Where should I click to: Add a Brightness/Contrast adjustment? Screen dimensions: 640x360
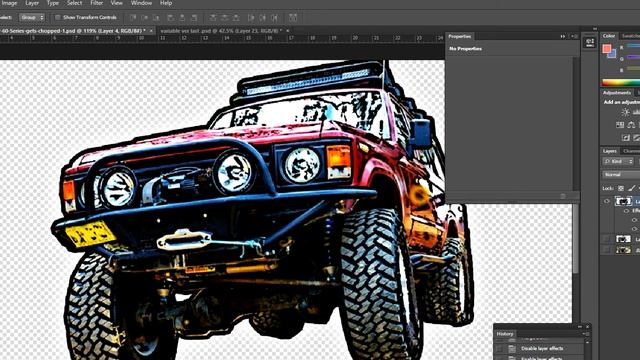(625, 112)
